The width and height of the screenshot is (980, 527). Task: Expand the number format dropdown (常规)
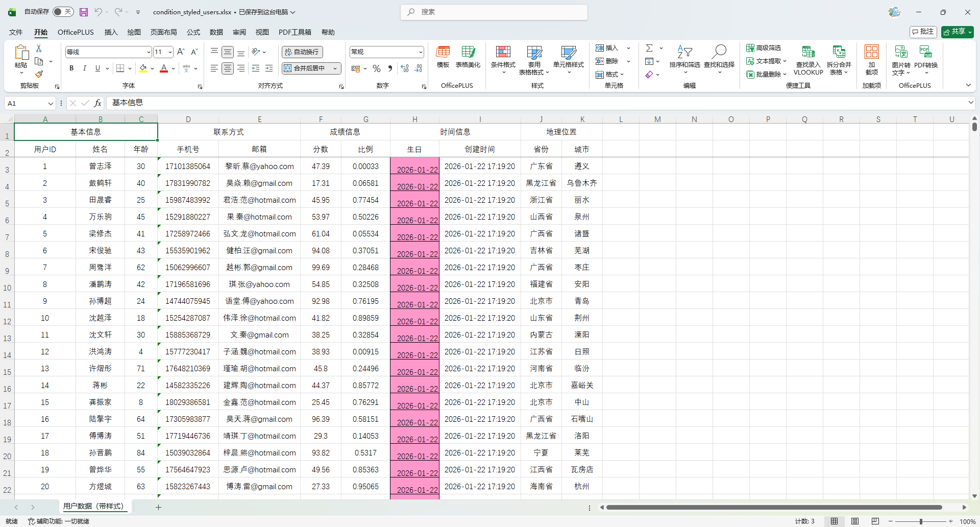[421, 52]
